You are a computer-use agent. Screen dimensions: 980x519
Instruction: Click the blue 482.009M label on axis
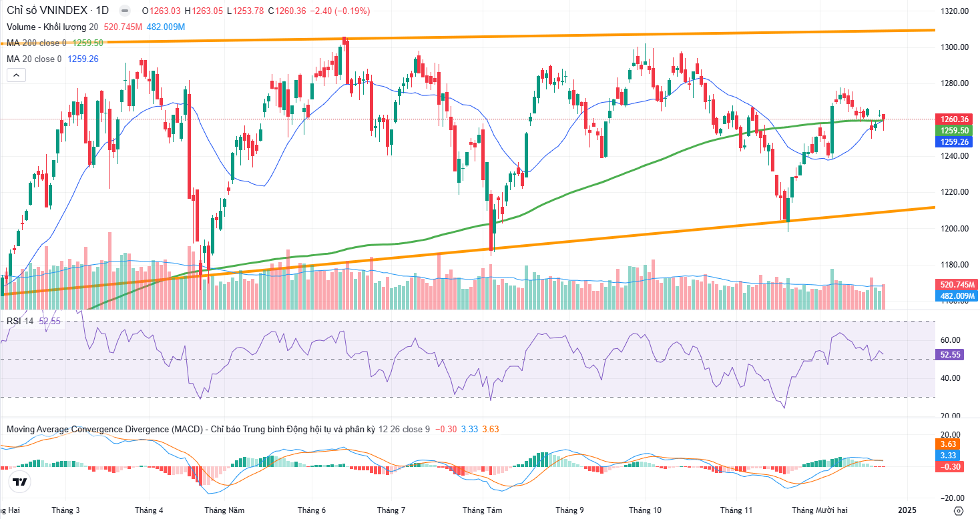click(x=957, y=296)
